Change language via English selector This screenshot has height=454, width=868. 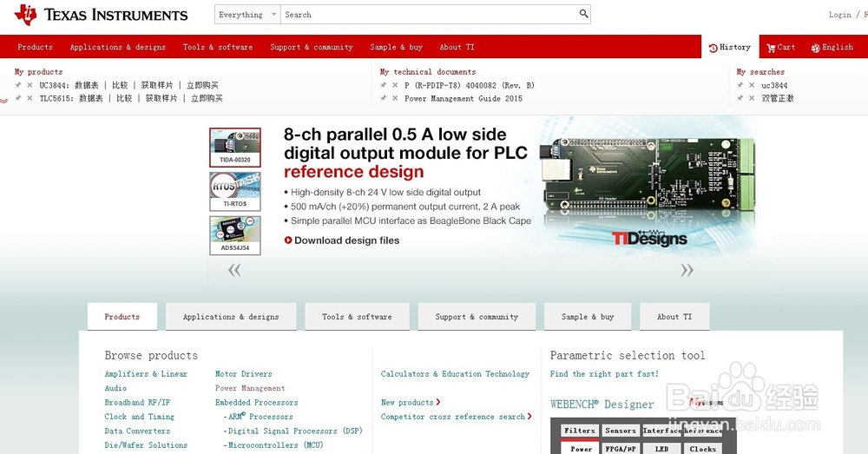pos(832,48)
